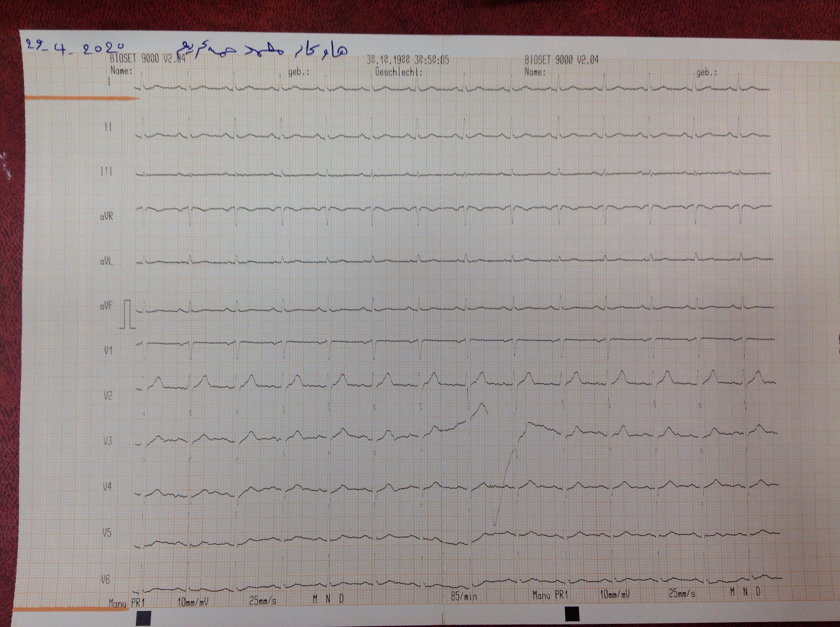Screen dimensions: 840x627
Task: Click the lead aVR label
Action: (x=106, y=217)
